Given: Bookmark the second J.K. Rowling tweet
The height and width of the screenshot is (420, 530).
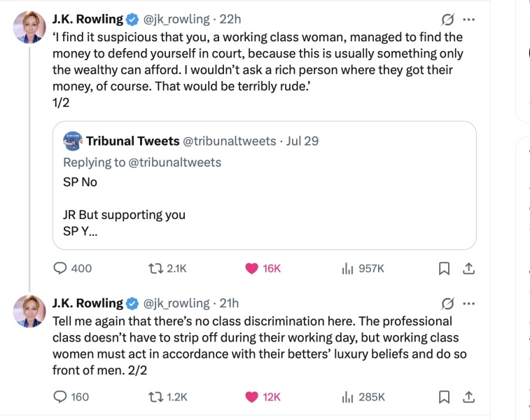Looking at the screenshot, I should [444, 397].
